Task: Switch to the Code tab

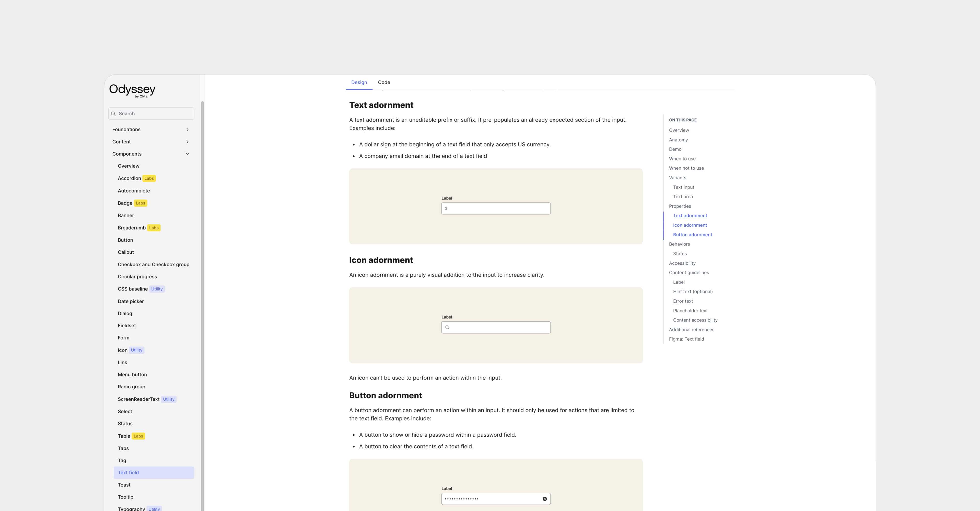Action: coord(384,82)
